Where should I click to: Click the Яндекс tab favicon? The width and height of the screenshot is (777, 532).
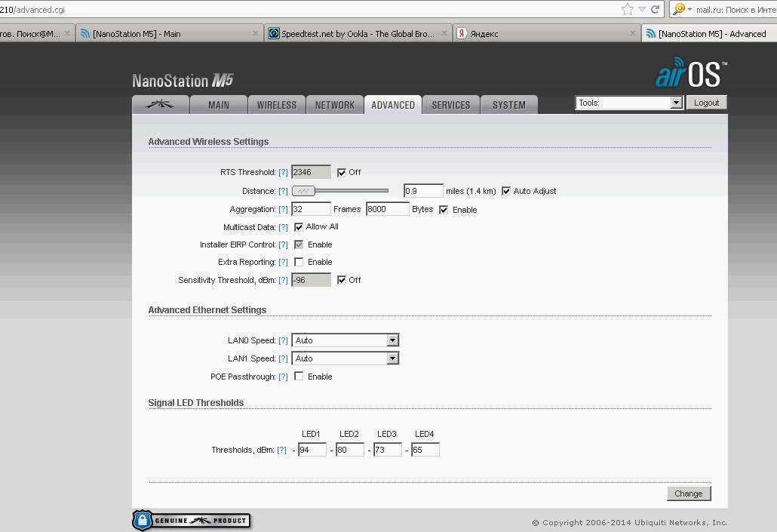coord(462,33)
